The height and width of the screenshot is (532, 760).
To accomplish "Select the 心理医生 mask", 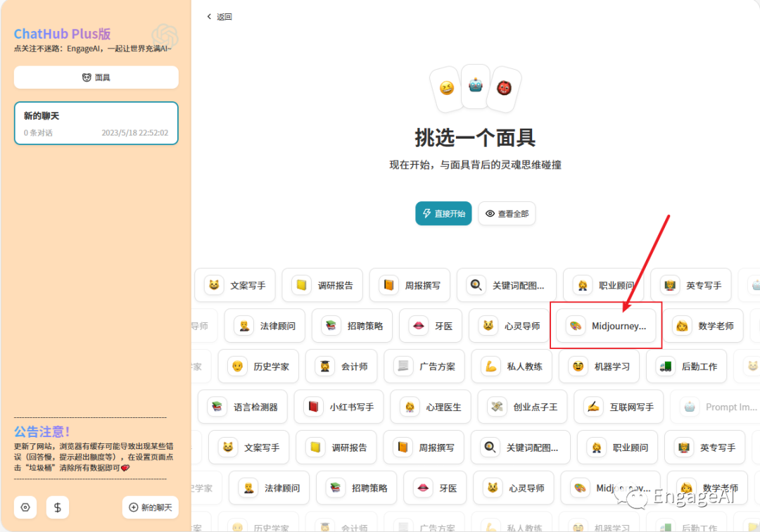I will [x=431, y=407].
